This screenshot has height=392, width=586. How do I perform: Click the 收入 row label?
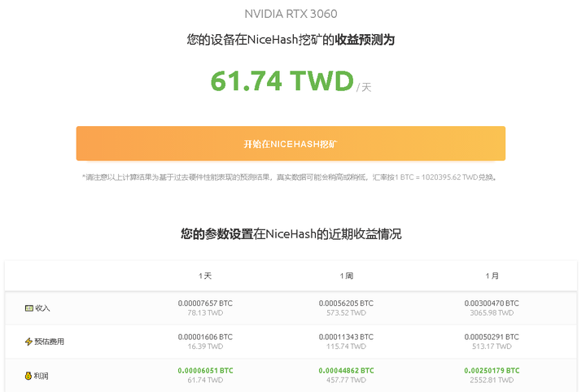coord(42,308)
